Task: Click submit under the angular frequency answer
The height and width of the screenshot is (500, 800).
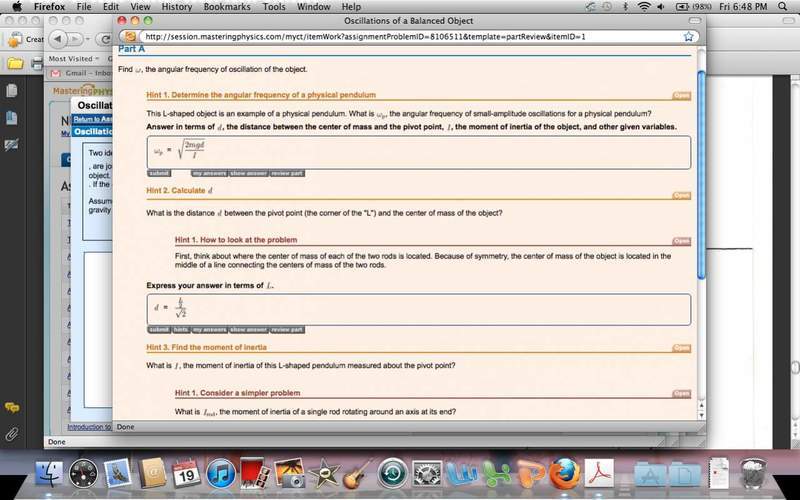Action: [x=159, y=173]
